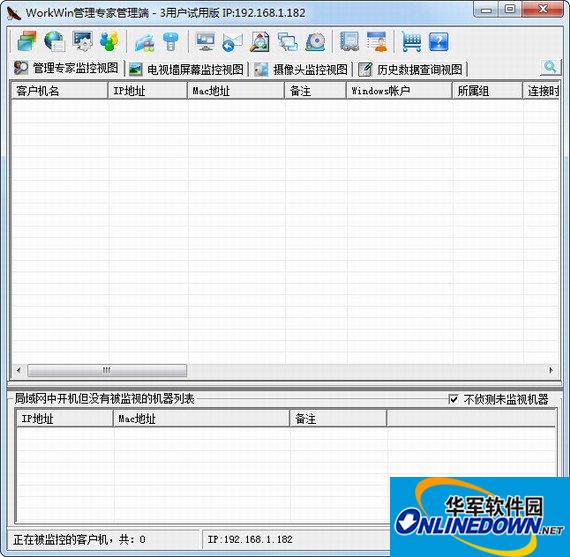570x557 pixels.
Task: Switch to 管理专家监控视图 tab
Action: pyautogui.click(x=66, y=68)
